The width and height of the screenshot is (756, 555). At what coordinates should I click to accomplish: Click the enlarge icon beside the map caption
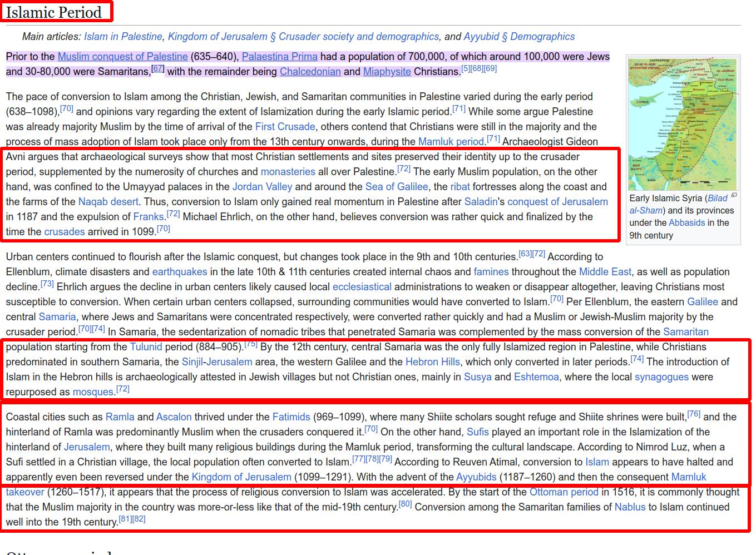(x=734, y=195)
